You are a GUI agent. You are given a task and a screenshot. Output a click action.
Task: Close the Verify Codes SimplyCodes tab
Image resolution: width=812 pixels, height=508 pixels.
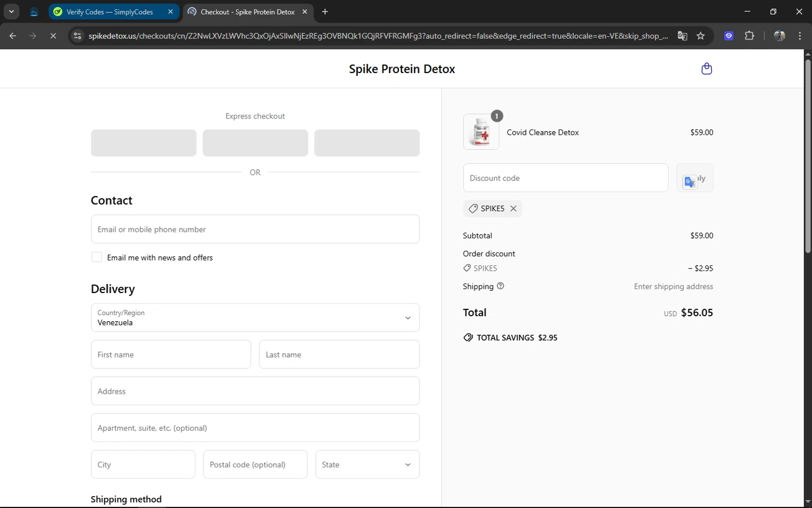click(x=171, y=11)
